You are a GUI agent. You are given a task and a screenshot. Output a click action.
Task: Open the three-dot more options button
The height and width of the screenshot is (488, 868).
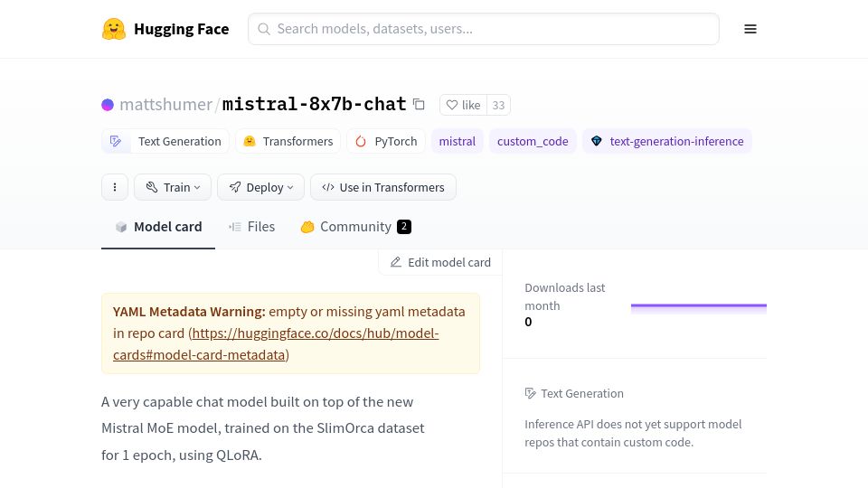tap(115, 187)
